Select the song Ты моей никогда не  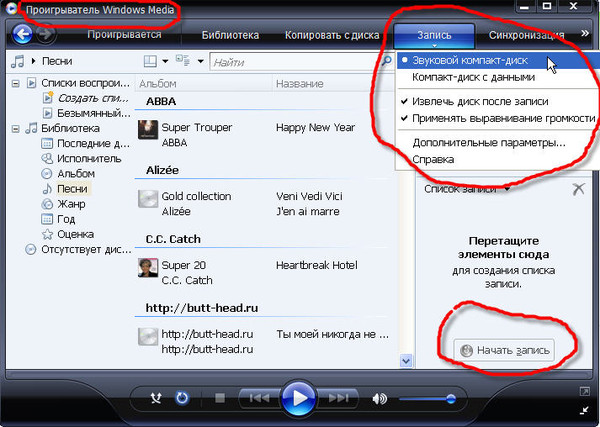[x=332, y=334]
